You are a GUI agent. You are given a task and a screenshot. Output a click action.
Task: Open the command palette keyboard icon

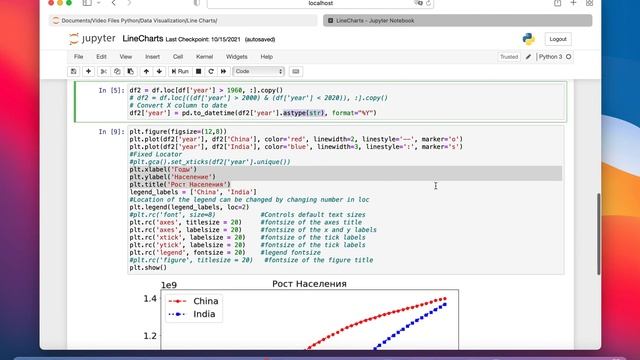(x=296, y=71)
